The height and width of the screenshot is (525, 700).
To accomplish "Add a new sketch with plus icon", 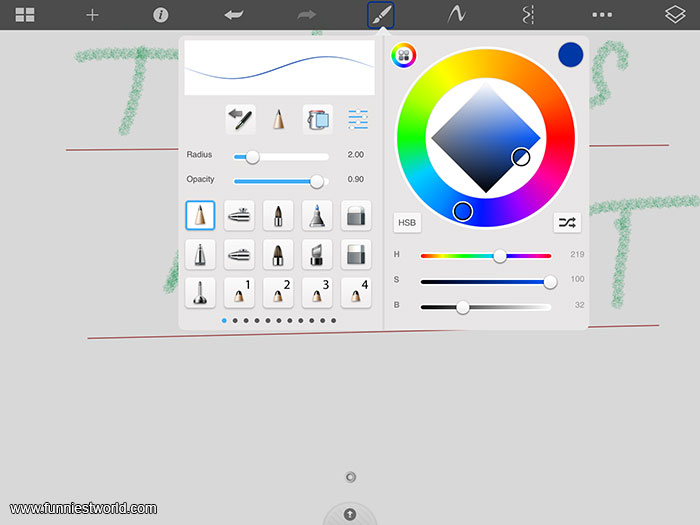I will coord(92,15).
